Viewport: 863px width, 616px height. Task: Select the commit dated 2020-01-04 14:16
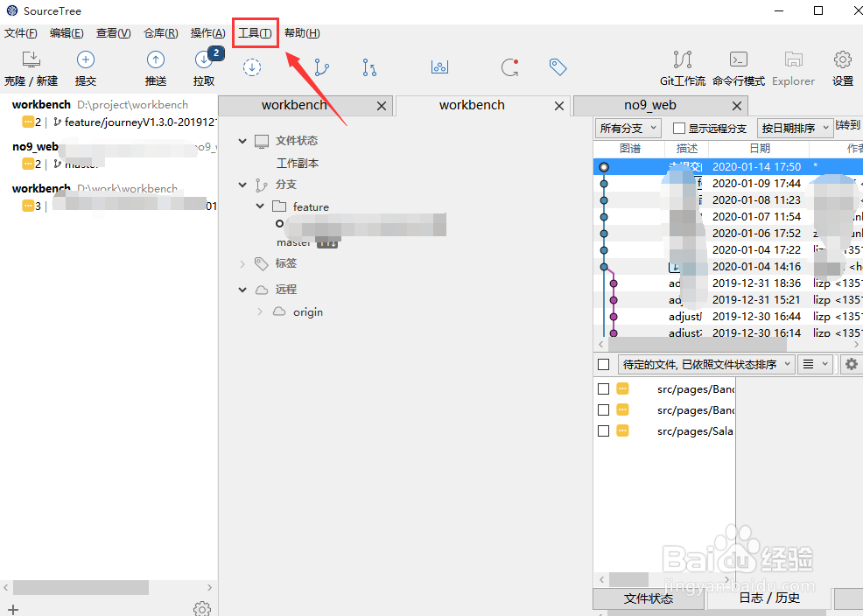[x=728, y=267]
